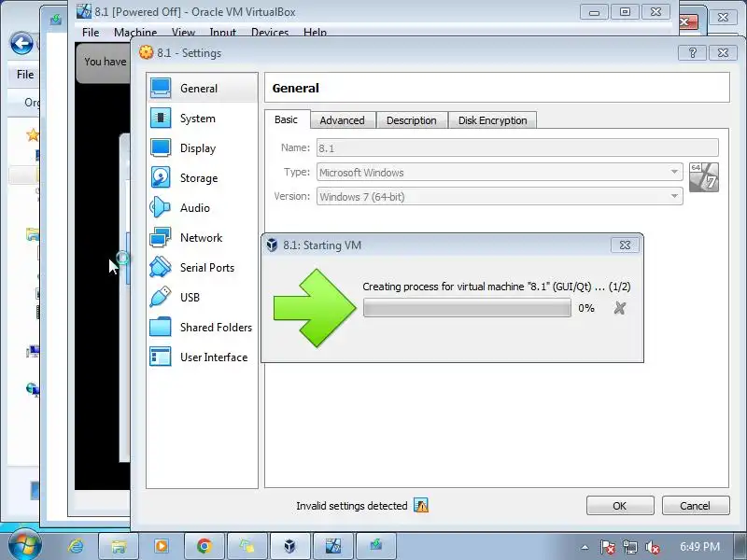Select the Shared Folders icon in sidebar
Image resolution: width=747 pixels, height=560 pixels.
(x=161, y=328)
